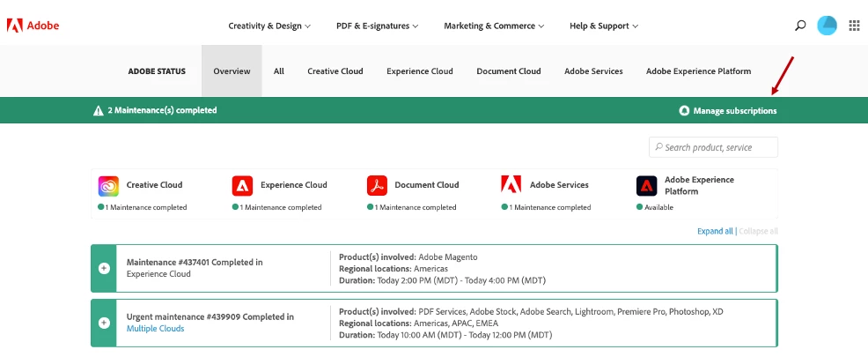Click the Adobe logo in header
This screenshot has height=357, width=868.
coord(33,26)
